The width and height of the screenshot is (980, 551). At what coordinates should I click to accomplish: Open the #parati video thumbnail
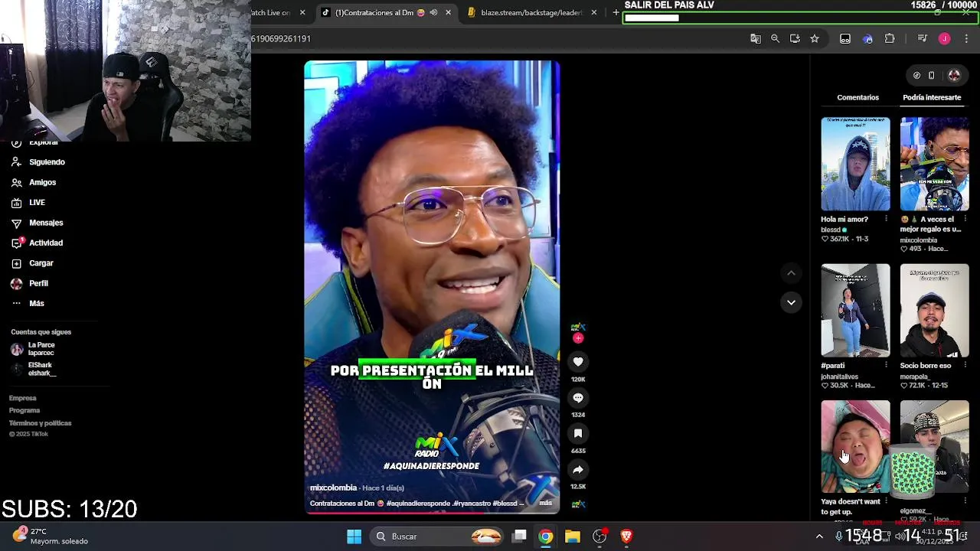(x=855, y=311)
